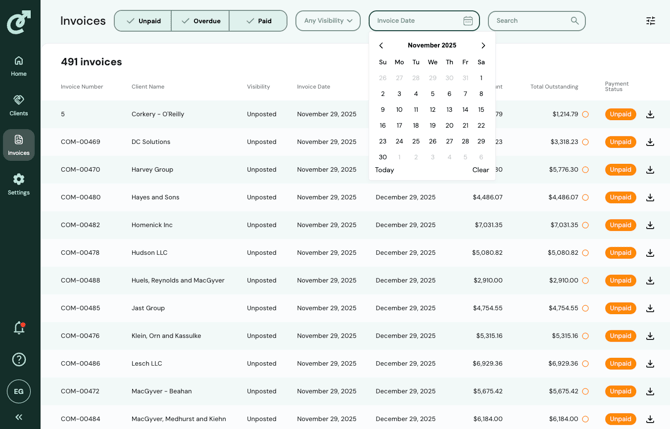
Task: Select November 29 in the calendar
Action: pos(481,141)
